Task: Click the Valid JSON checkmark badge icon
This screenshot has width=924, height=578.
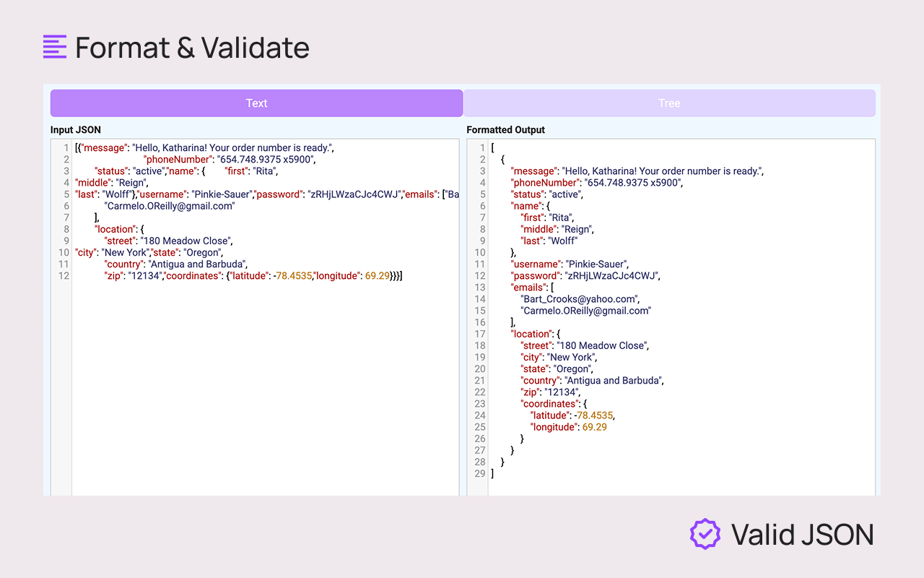Action: point(704,535)
